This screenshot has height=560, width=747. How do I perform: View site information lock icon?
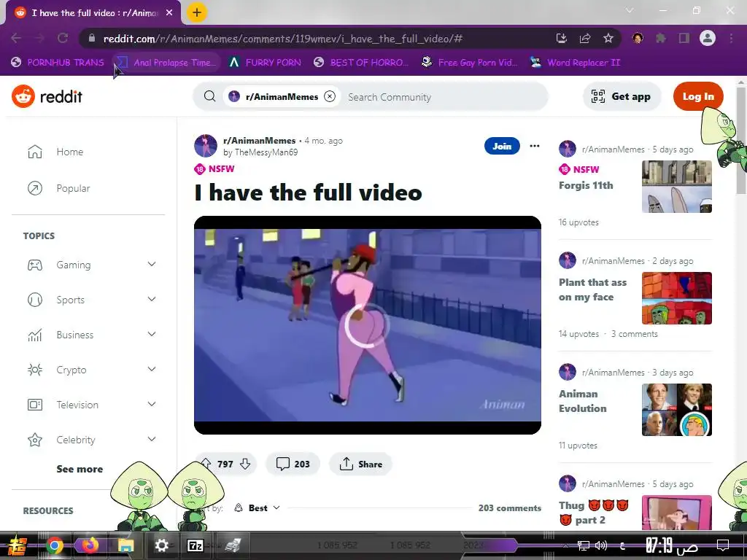(92, 39)
